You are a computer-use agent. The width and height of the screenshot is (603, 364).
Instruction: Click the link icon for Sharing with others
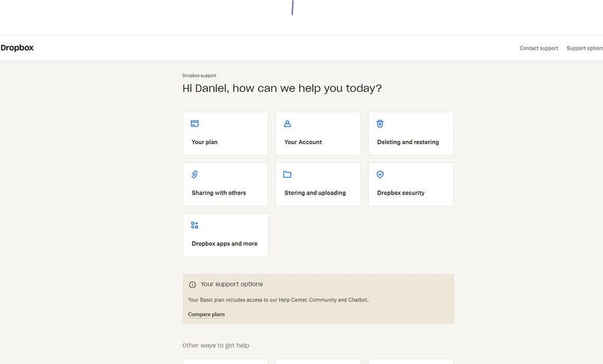click(x=194, y=174)
